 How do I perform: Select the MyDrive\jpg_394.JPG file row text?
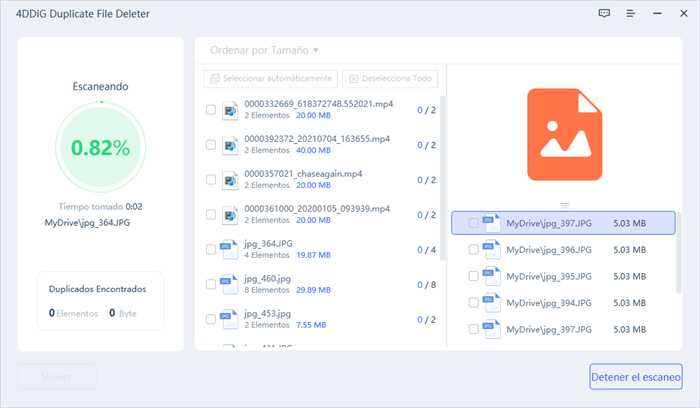pyautogui.click(x=549, y=303)
